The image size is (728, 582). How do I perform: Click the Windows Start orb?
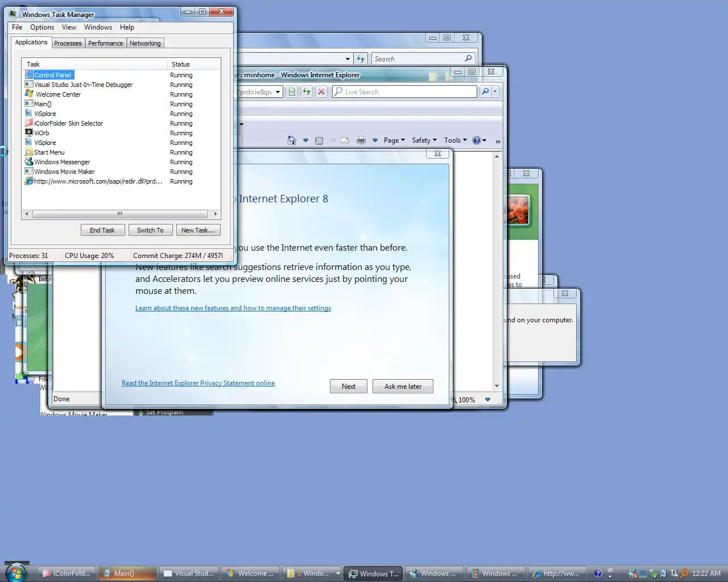click(x=16, y=572)
